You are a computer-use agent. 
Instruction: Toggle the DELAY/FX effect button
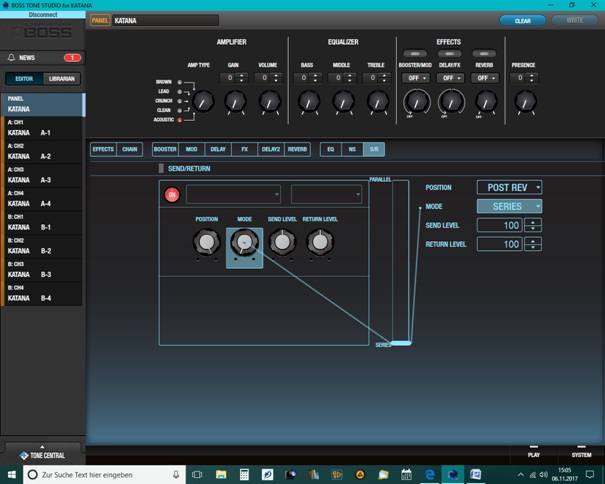[450, 53]
